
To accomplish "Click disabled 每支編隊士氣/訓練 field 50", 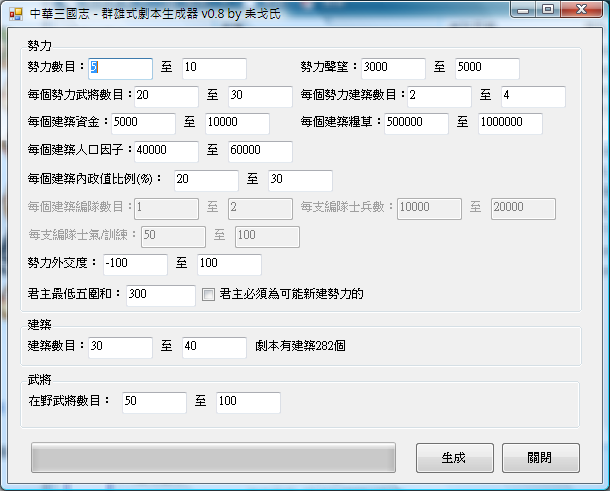I will (174, 237).
